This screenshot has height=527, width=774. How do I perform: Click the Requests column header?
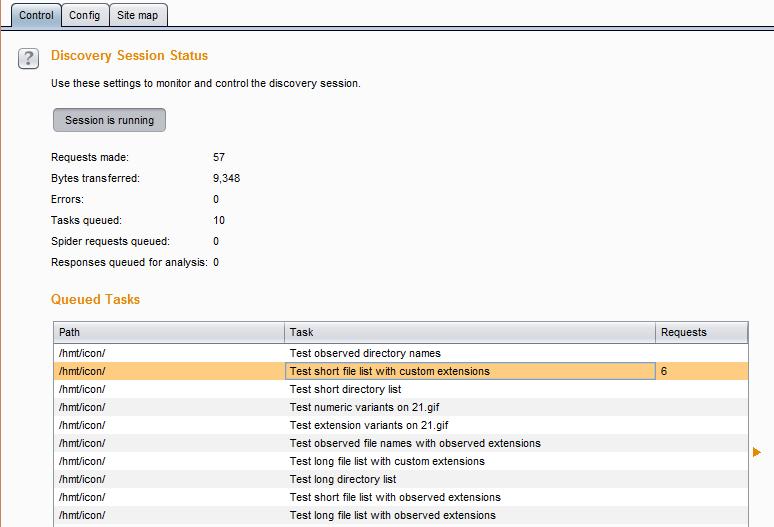point(701,332)
